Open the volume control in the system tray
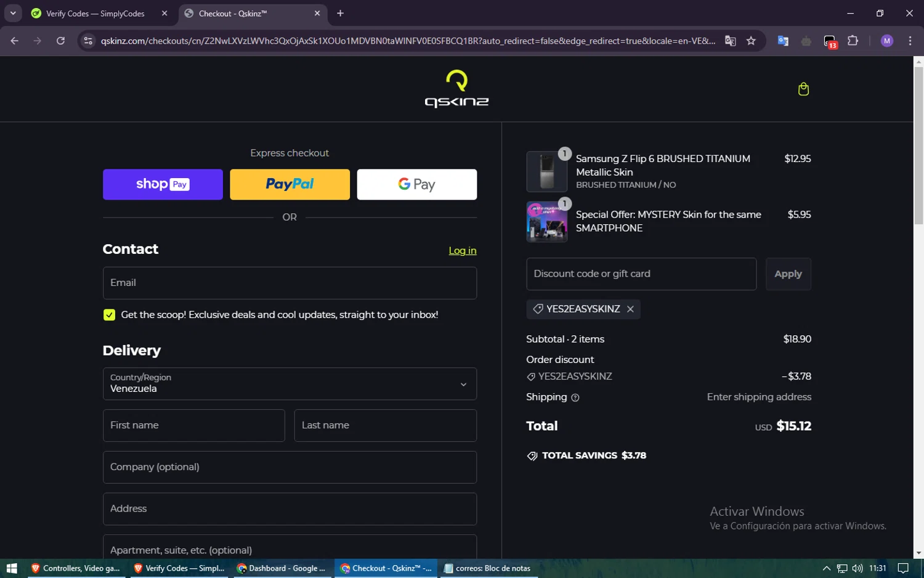This screenshot has height=578, width=924. point(857,568)
